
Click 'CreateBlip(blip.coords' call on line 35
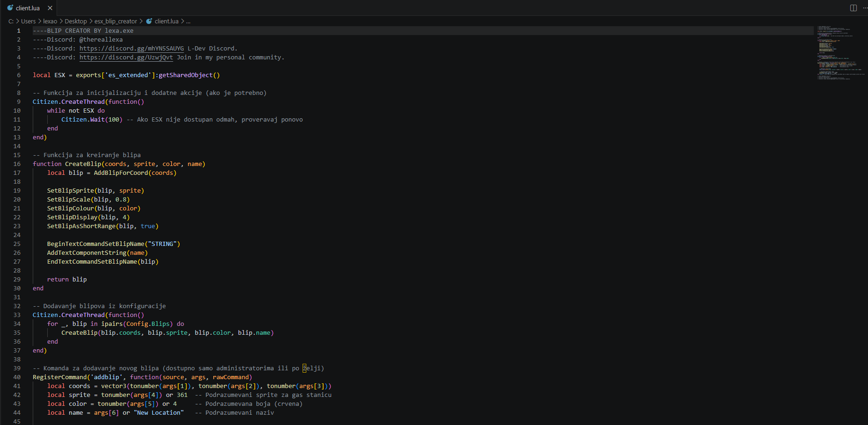(101, 333)
